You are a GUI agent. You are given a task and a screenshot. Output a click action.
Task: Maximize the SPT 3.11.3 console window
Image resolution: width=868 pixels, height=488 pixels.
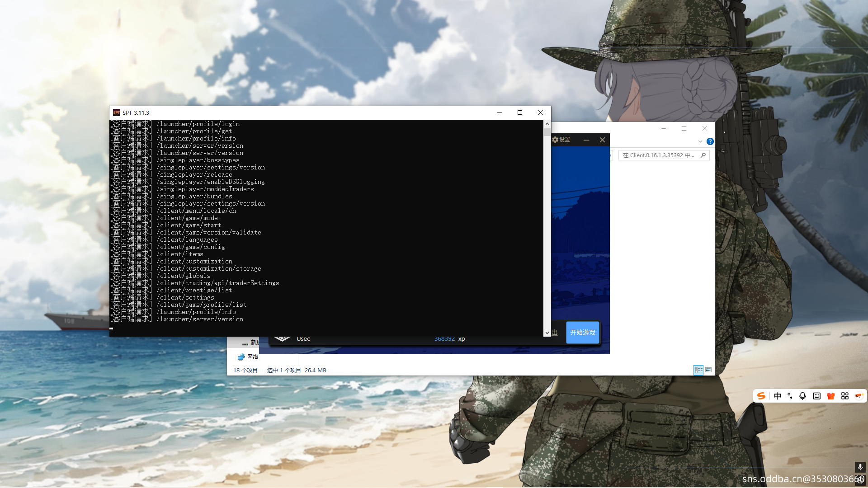520,113
